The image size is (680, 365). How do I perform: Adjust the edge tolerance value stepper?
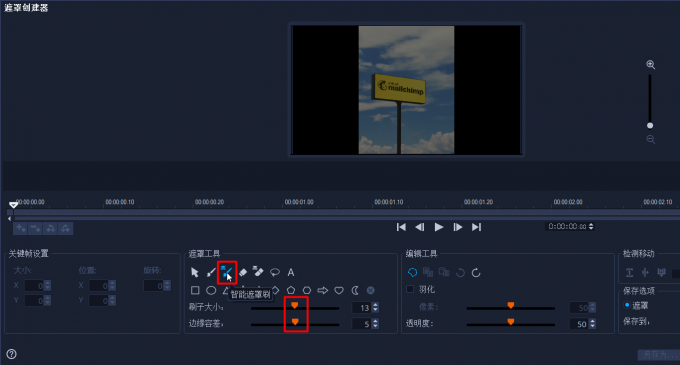pos(376,323)
